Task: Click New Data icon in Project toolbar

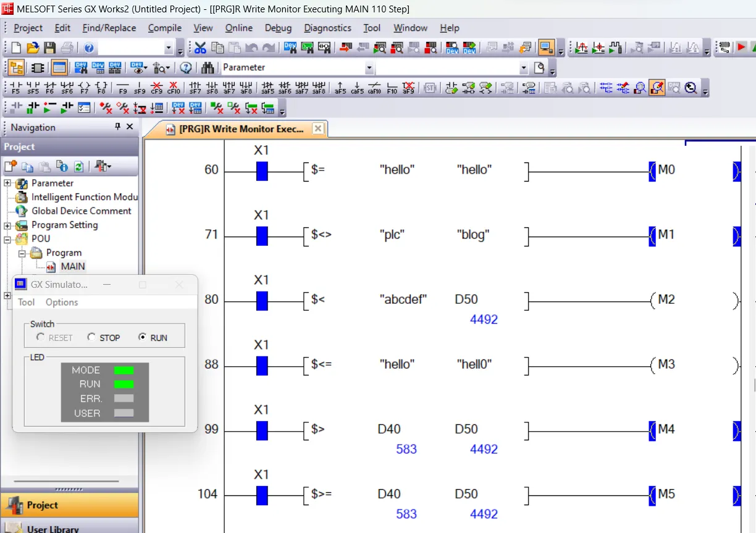Action: tap(10, 166)
